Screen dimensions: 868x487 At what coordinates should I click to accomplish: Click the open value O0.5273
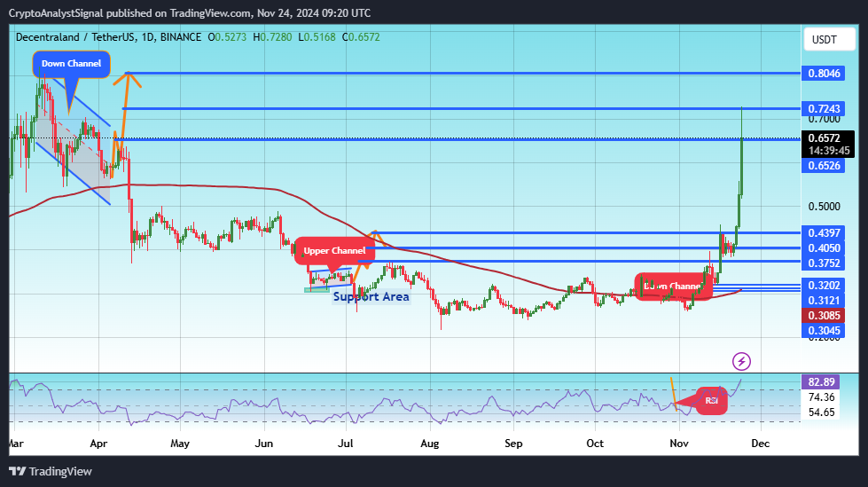click(228, 37)
